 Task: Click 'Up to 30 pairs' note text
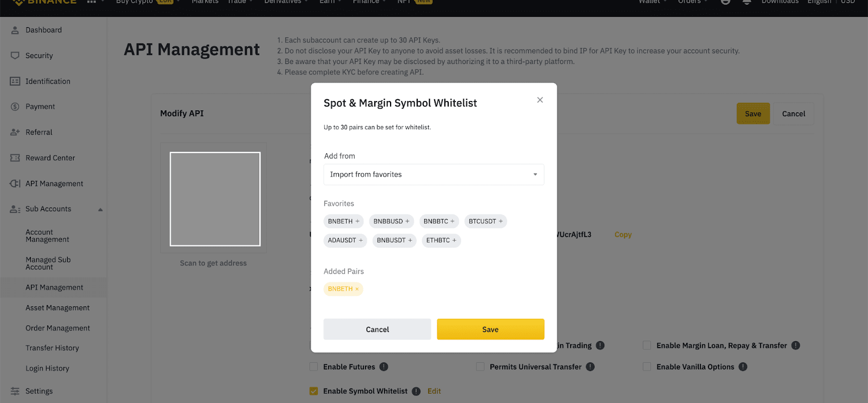[x=377, y=128]
